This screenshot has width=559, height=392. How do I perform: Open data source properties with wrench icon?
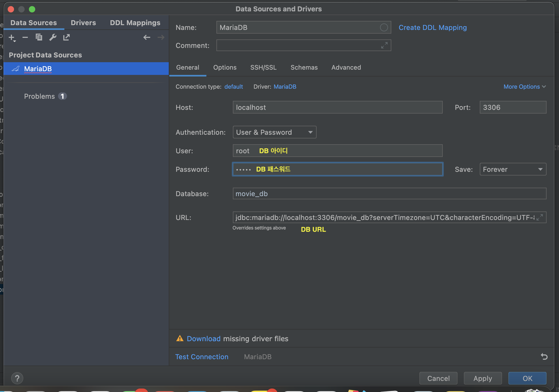(x=53, y=37)
